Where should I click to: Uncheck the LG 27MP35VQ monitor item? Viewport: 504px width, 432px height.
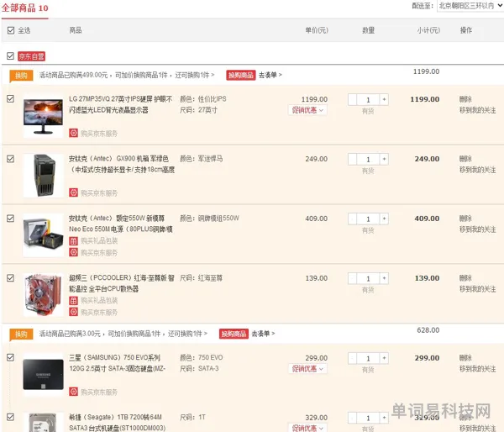[11, 98]
